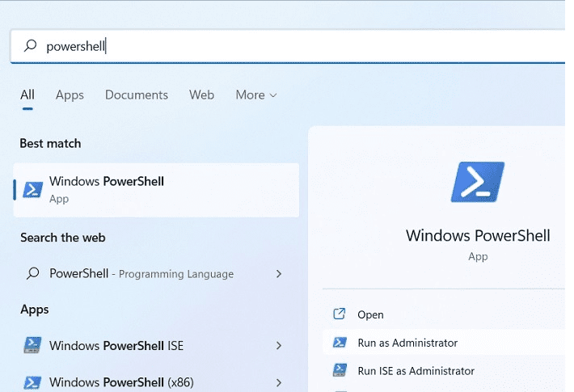Switch to the Documents filter tab

point(137,95)
